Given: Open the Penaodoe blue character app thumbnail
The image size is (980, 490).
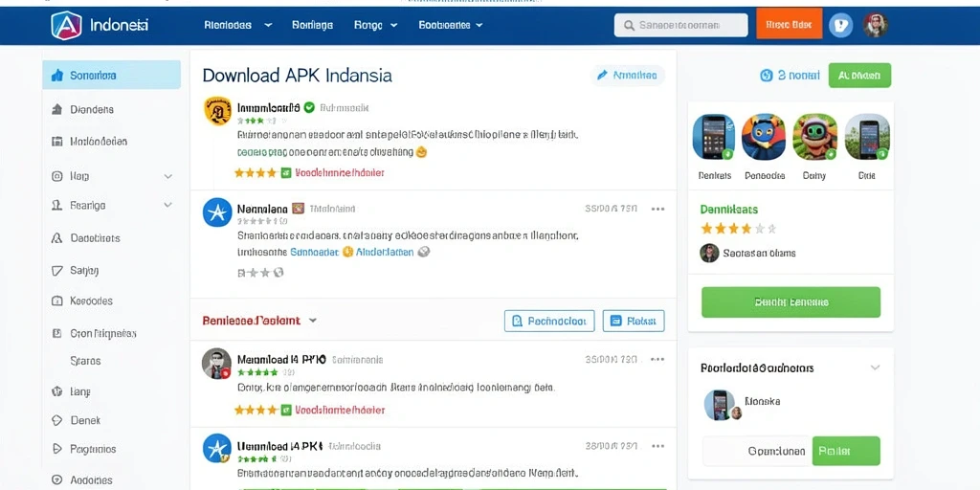Looking at the screenshot, I should [x=764, y=137].
